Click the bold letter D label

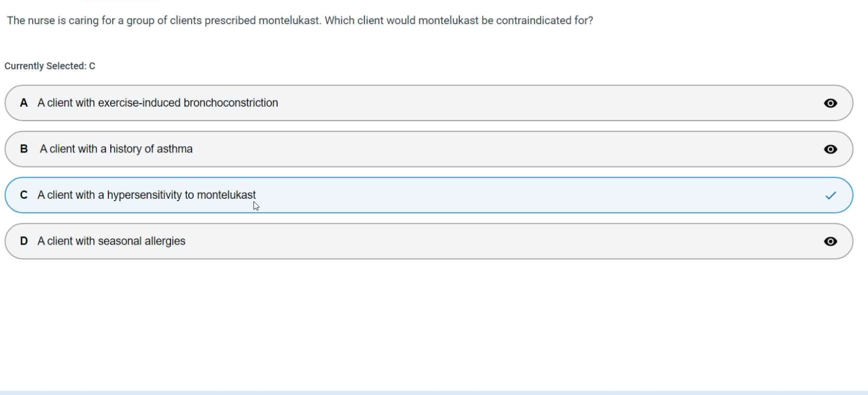tap(24, 241)
